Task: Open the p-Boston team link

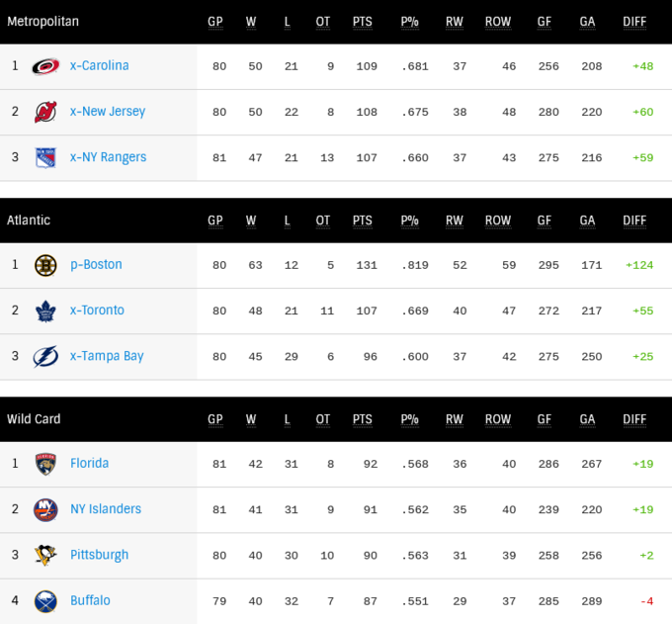Action: click(96, 265)
